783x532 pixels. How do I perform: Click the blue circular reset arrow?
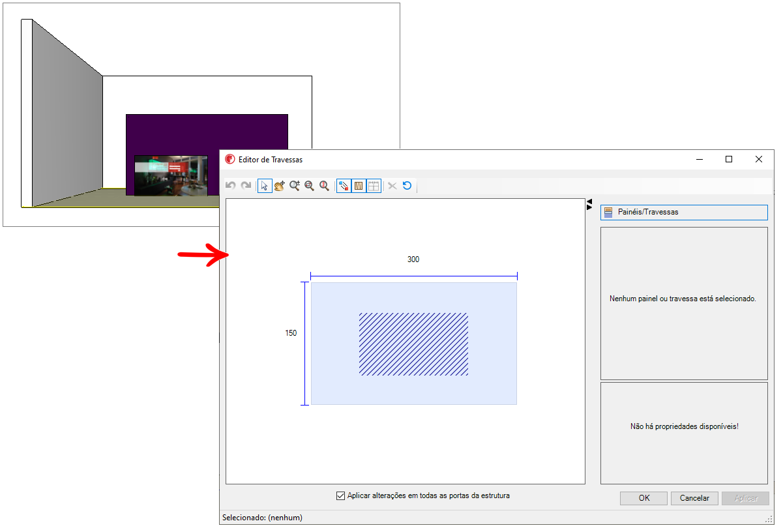coord(407,186)
